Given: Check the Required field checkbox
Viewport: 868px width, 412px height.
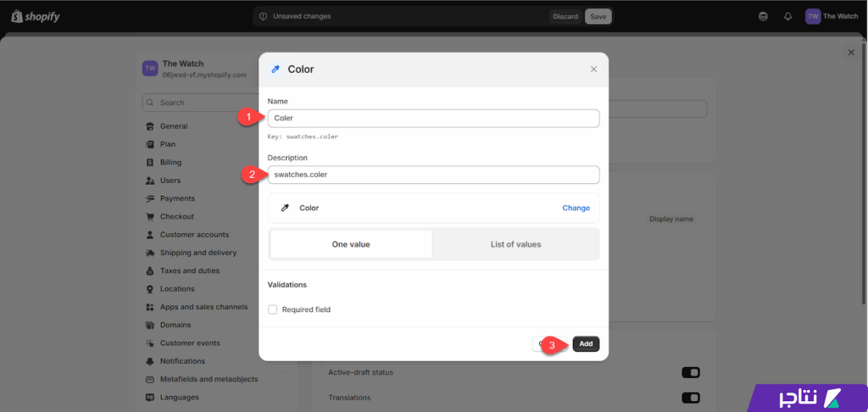Looking at the screenshot, I should pos(273,309).
